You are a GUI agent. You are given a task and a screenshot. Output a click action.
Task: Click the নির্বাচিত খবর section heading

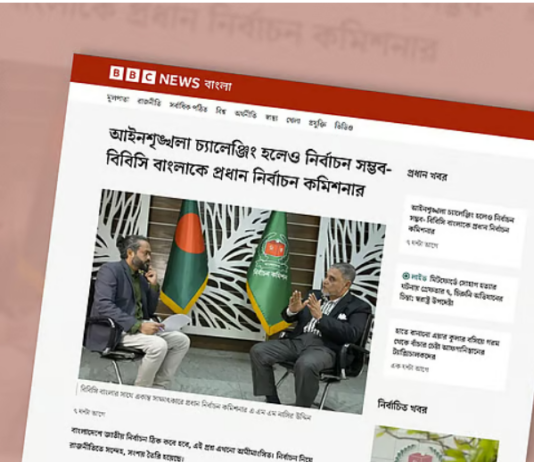click(x=402, y=407)
